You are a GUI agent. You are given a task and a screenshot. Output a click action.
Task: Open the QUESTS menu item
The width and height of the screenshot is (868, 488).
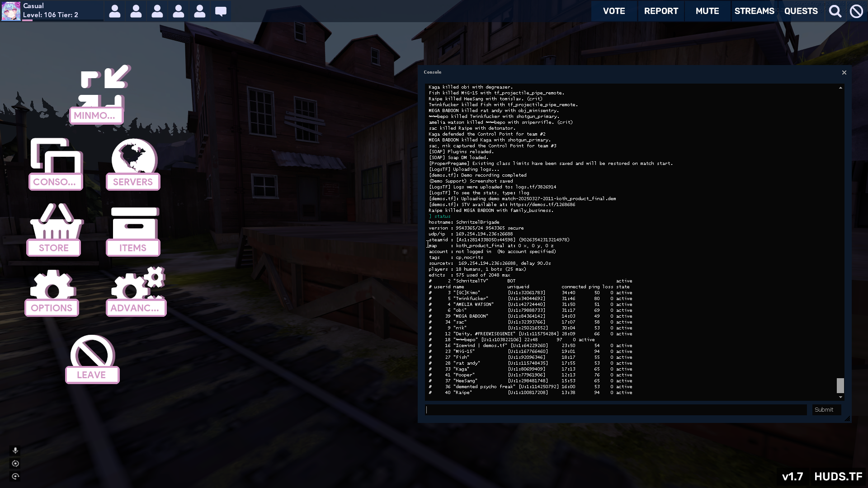pyautogui.click(x=801, y=11)
